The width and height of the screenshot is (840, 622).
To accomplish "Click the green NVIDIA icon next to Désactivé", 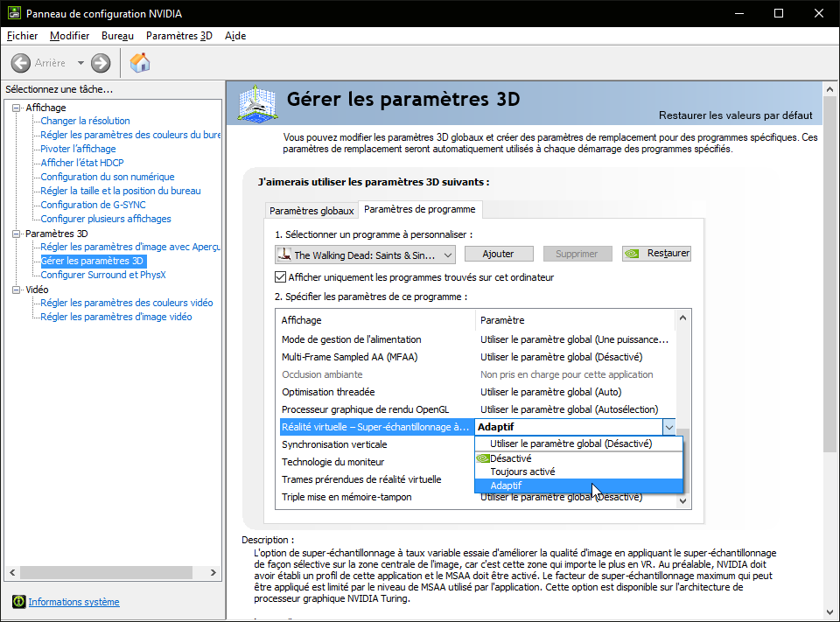I will pos(485,457).
